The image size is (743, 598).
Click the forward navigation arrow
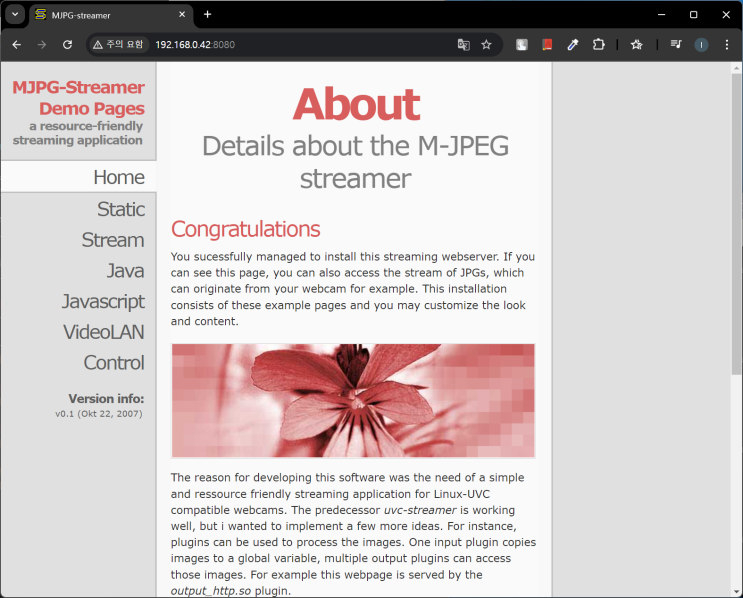[x=42, y=45]
